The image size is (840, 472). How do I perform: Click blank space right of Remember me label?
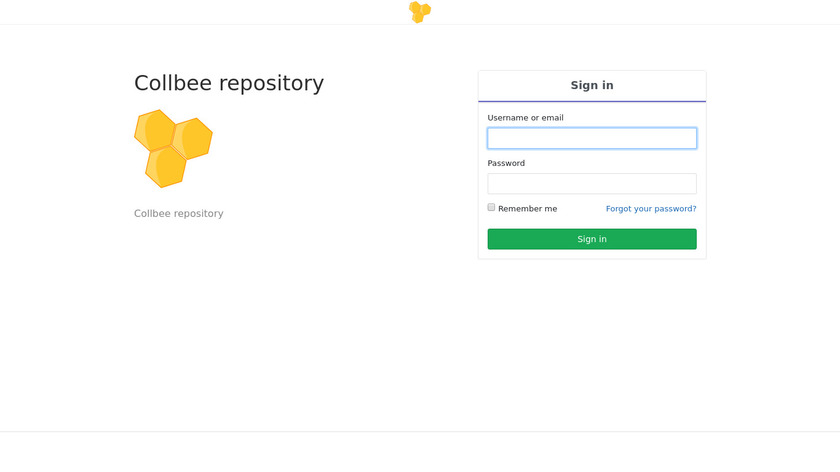point(581,209)
